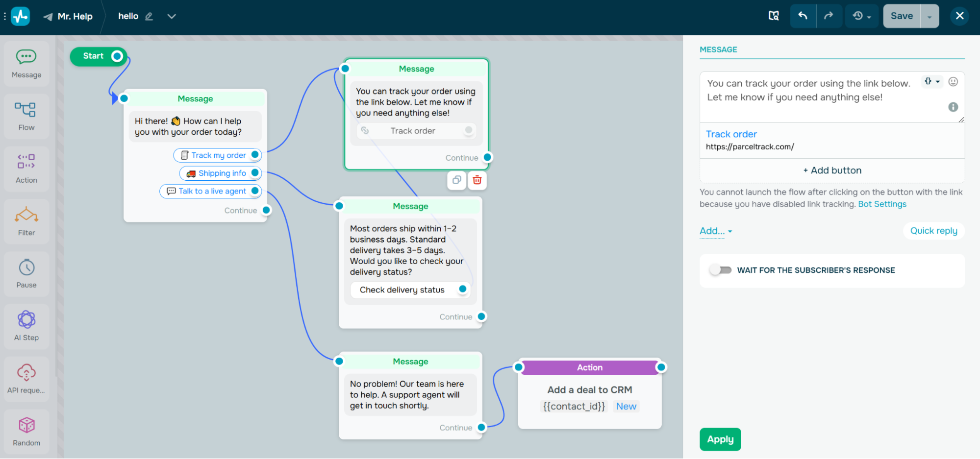This screenshot has height=459, width=980.
Task: Click the Apply button
Action: [720, 439]
